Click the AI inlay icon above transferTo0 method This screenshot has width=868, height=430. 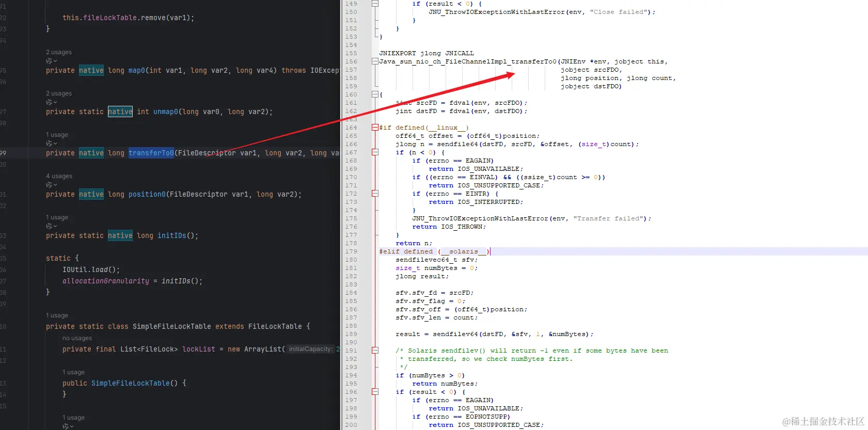[51, 144]
